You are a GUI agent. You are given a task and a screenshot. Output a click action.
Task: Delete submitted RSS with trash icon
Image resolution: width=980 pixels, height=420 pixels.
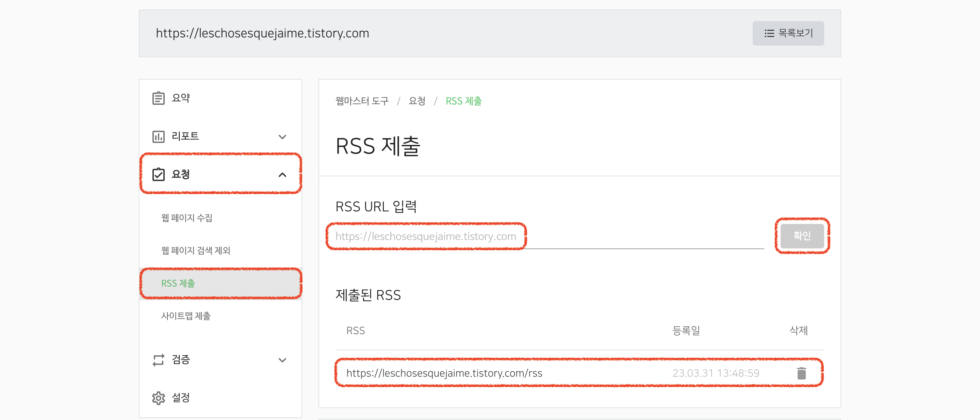[x=801, y=373]
